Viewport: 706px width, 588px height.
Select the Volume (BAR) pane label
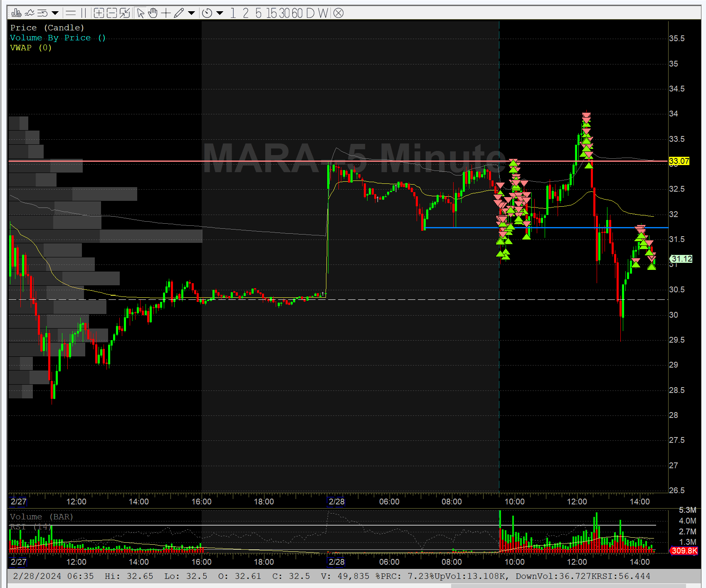pos(42,517)
